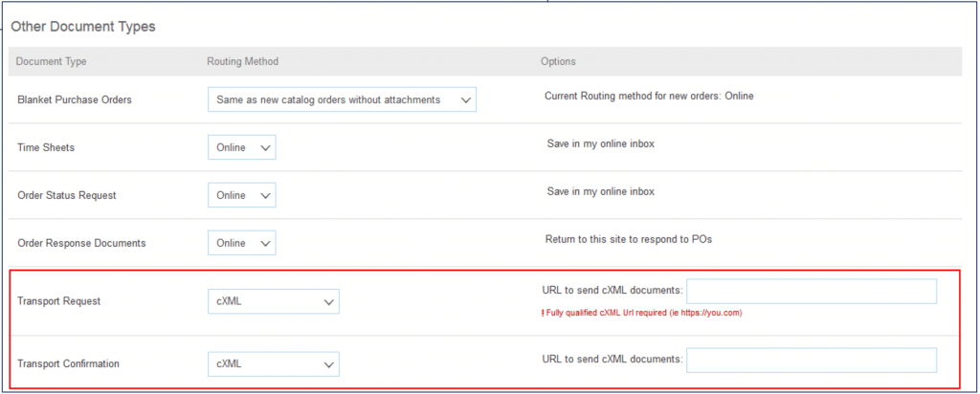Click the red 'Fully qualified cXML Url required' error
980x394 pixels.
641,314
